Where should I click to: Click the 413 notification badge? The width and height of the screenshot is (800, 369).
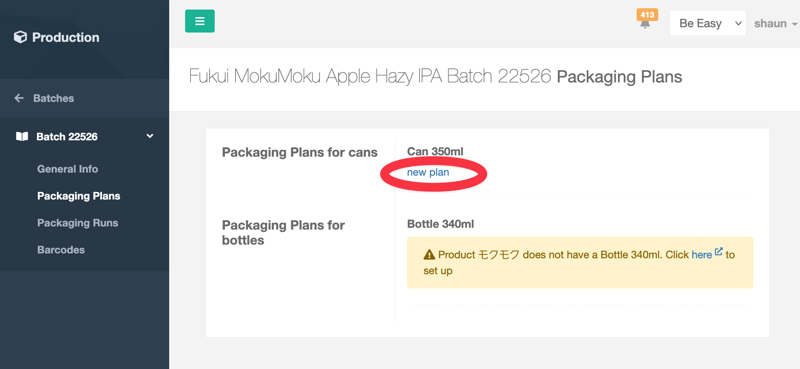click(x=647, y=15)
